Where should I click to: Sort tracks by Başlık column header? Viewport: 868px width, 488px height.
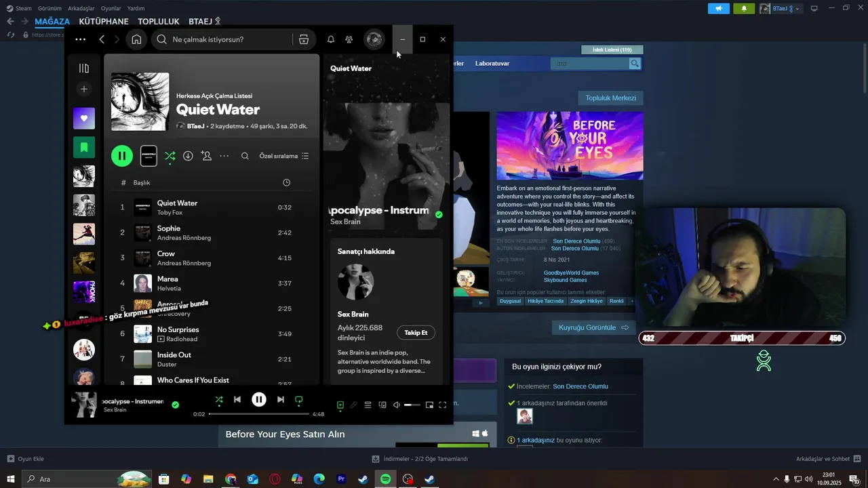[142, 182]
